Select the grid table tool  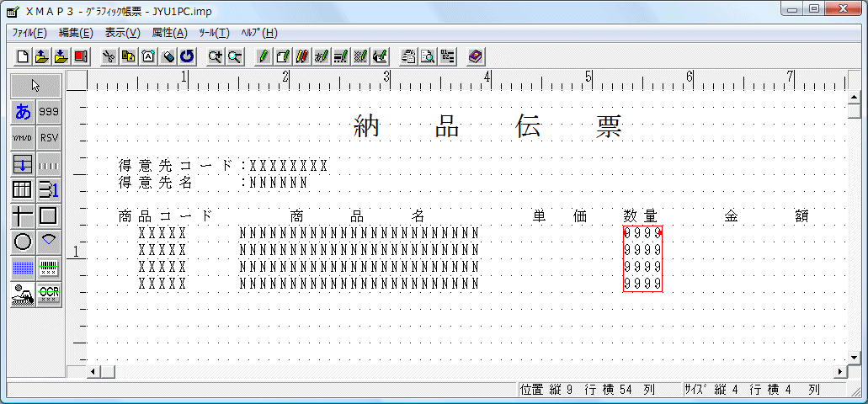(x=24, y=190)
